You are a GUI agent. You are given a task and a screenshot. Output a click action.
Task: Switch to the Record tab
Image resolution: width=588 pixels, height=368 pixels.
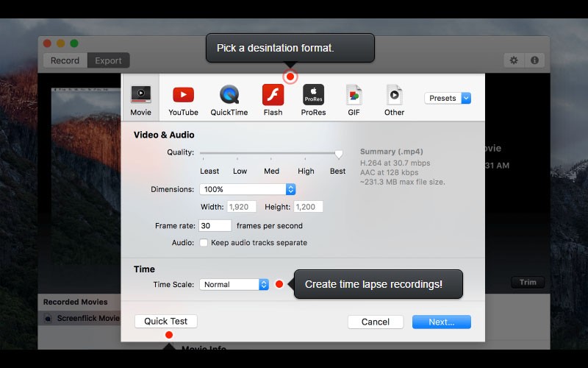(65, 60)
